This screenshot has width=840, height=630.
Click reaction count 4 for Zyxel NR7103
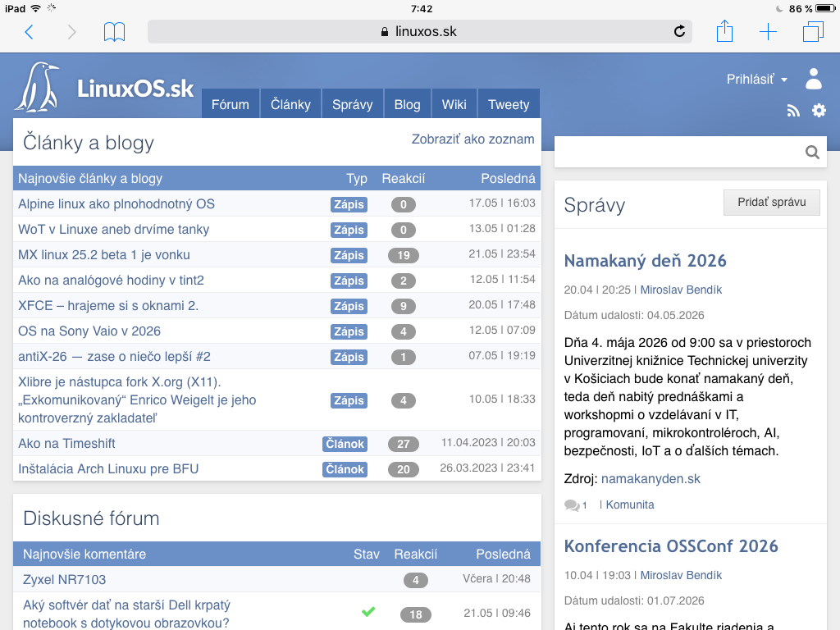tap(415, 580)
